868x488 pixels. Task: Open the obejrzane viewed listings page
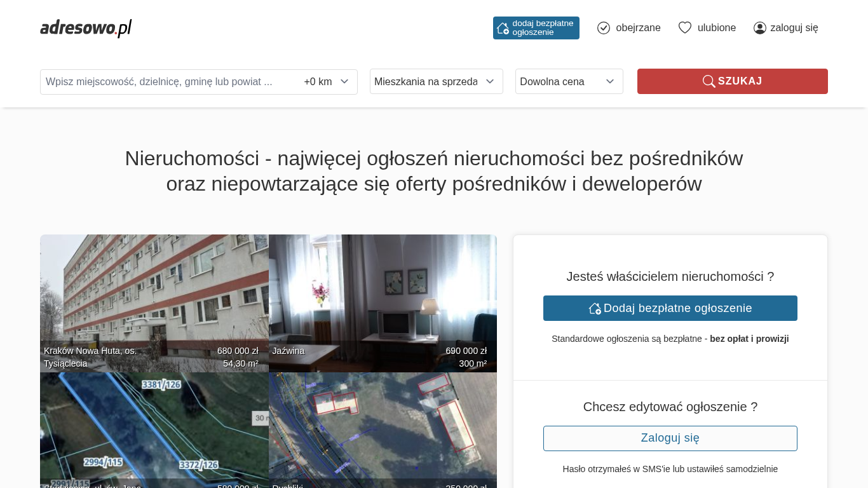[637, 28]
